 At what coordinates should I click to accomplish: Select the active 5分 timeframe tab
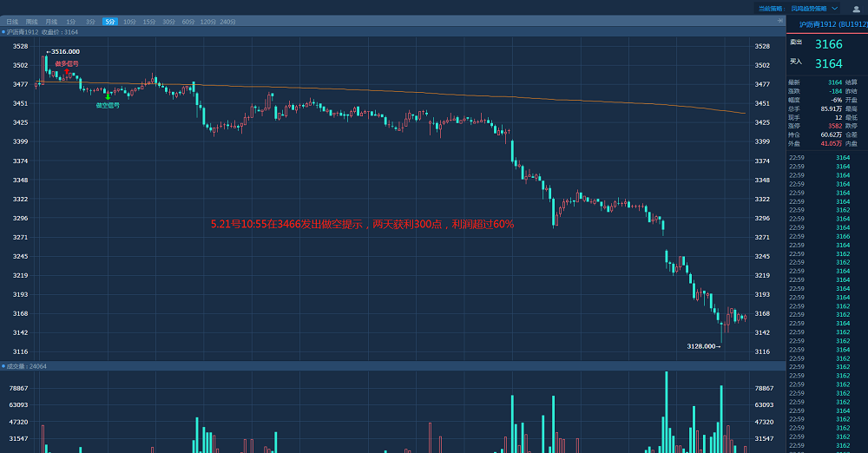click(110, 21)
